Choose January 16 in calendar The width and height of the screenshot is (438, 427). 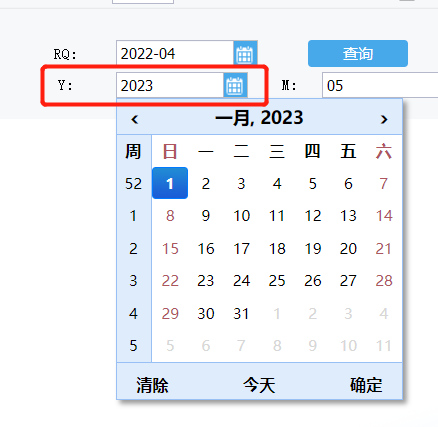pos(206,249)
